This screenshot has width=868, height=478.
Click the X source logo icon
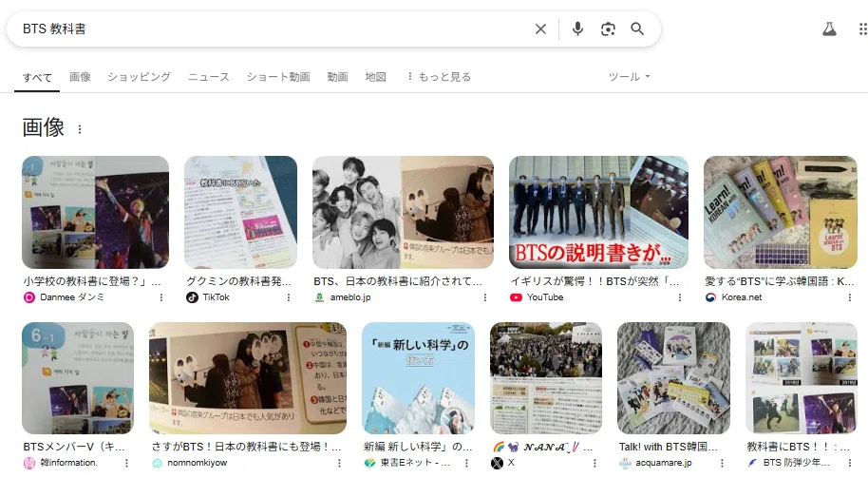pos(497,463)
